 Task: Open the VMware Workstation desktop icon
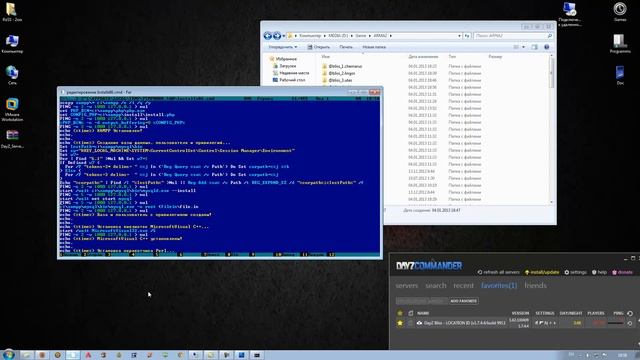coord(12,109)
